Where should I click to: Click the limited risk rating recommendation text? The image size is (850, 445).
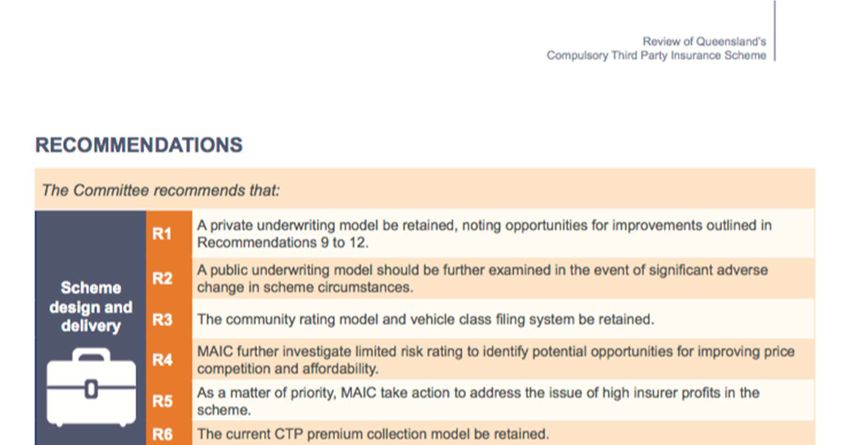(495, 359)
